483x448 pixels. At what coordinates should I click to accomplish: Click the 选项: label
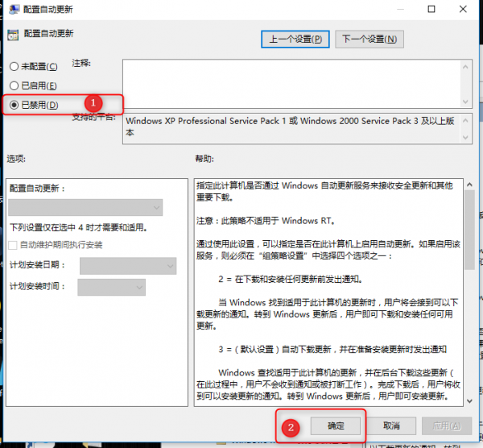pos(16,159)
